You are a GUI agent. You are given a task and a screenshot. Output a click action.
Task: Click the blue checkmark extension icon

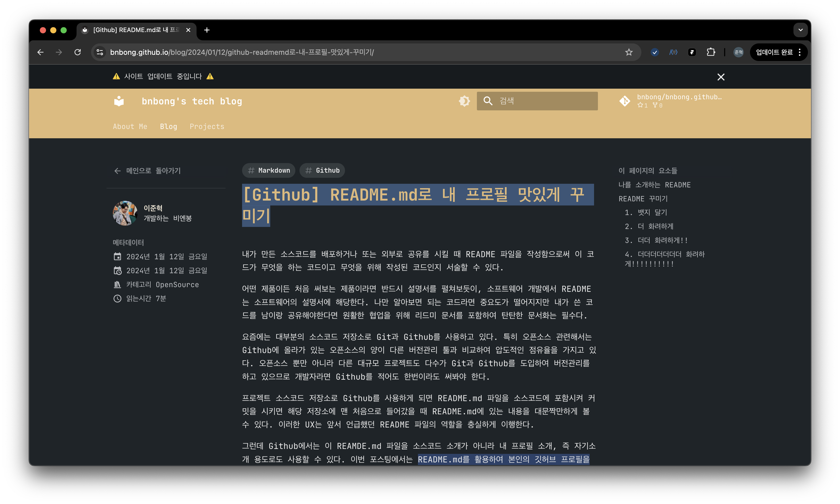[x=655, y=52]
